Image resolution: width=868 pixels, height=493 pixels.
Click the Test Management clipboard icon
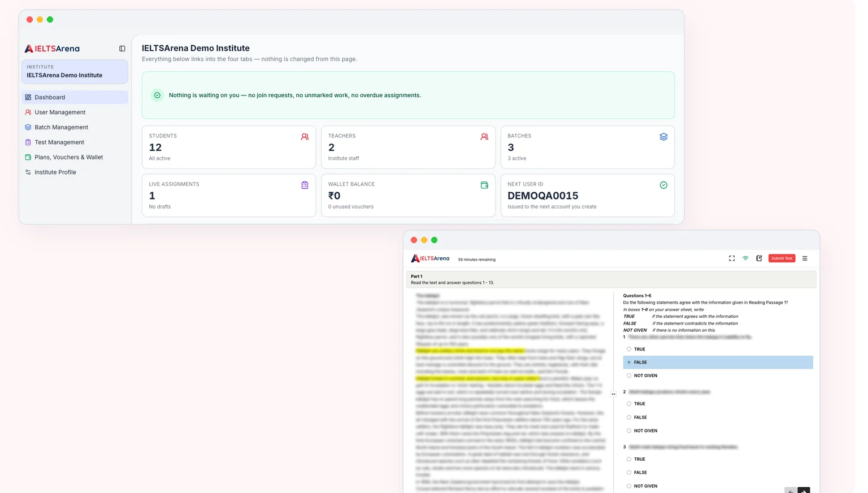point(28,142)
